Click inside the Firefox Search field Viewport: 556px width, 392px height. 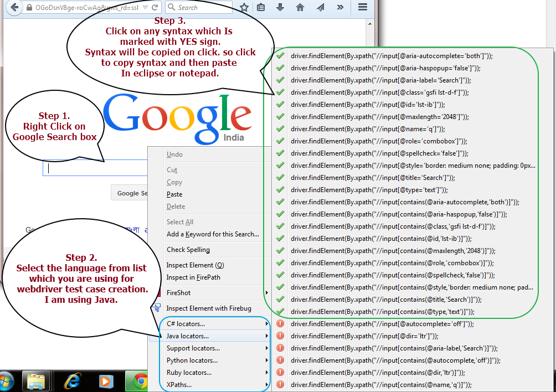tap(199, 7)
